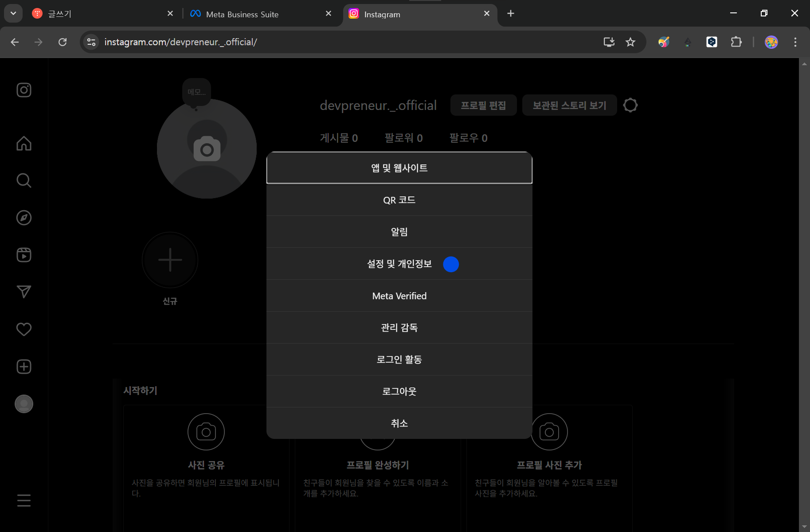Select 알림 in the menu

click(x=399, y=232)
